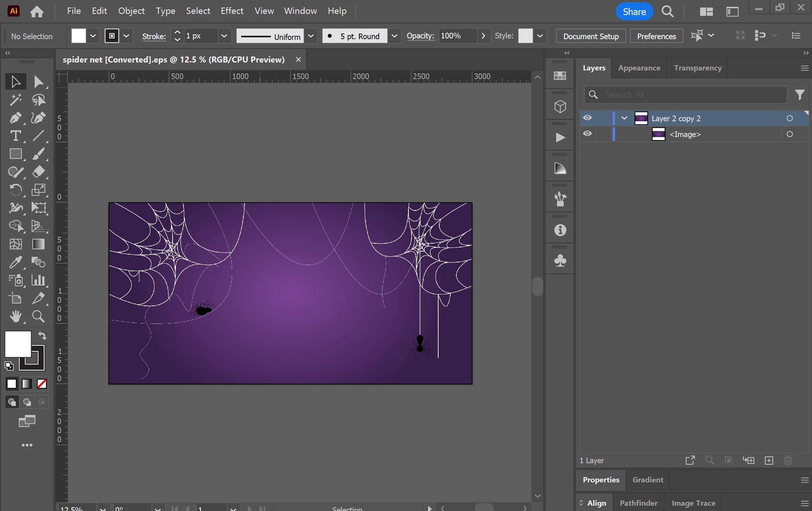Open the Uniform stroke profile dropdown
The width and height of the screenshot is (812, 511).
[311, 36]
